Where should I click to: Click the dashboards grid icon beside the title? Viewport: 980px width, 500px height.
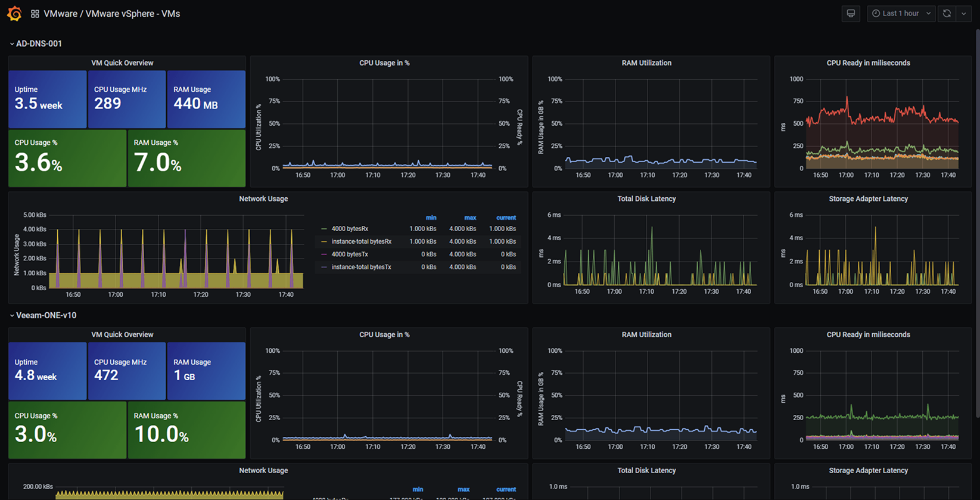click(35, 14)
